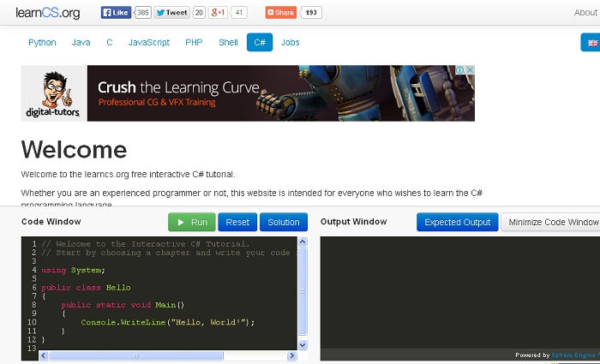The width and height of the screenshot is (600, 364).
Task: Click the first comment line in code
Action: [146, 244]
